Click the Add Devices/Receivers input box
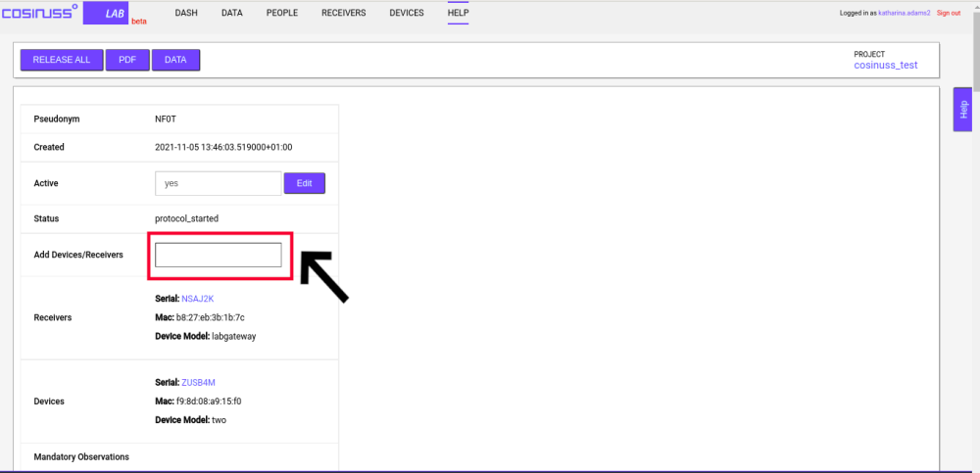980x473 pixels. tap(218, 255)
